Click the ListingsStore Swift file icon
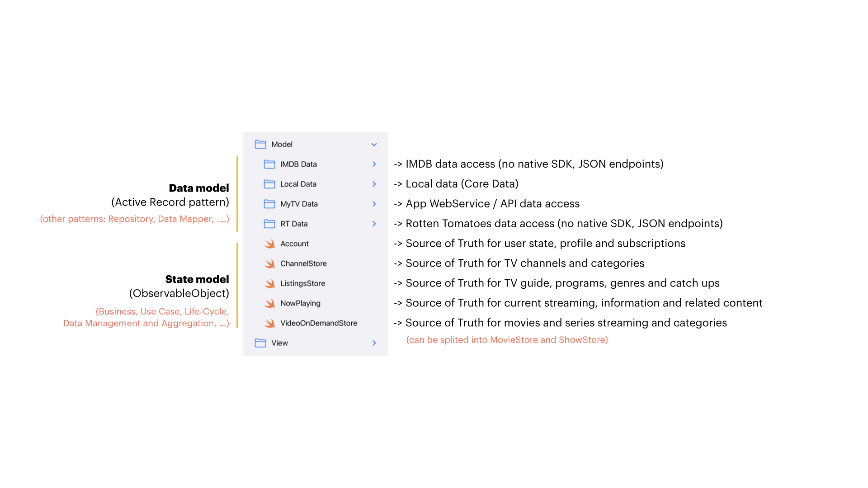The height and width of the screenshot is (488, 868). (x=270, y=284)
